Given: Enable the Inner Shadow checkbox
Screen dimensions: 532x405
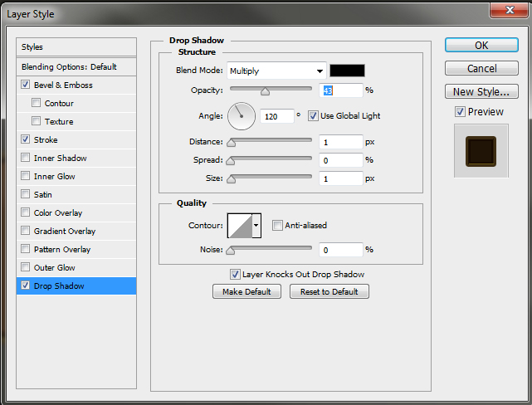Looking at the screenshot, I should [x=26, y=159].
